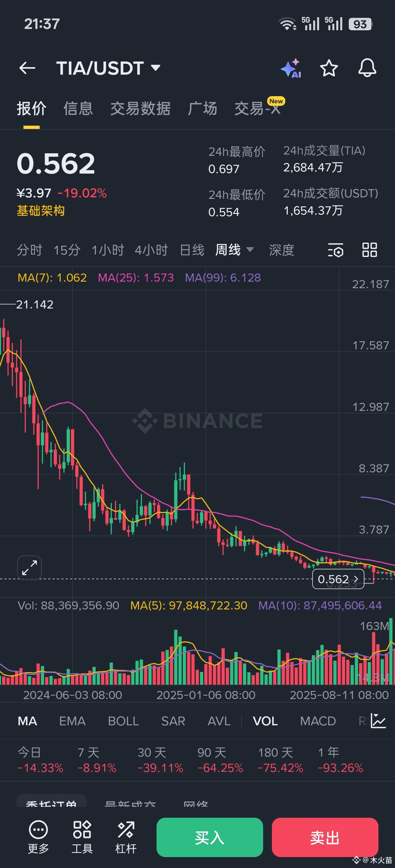Tap the 2025-01-06 08:00 date axis label

(206, 695)
